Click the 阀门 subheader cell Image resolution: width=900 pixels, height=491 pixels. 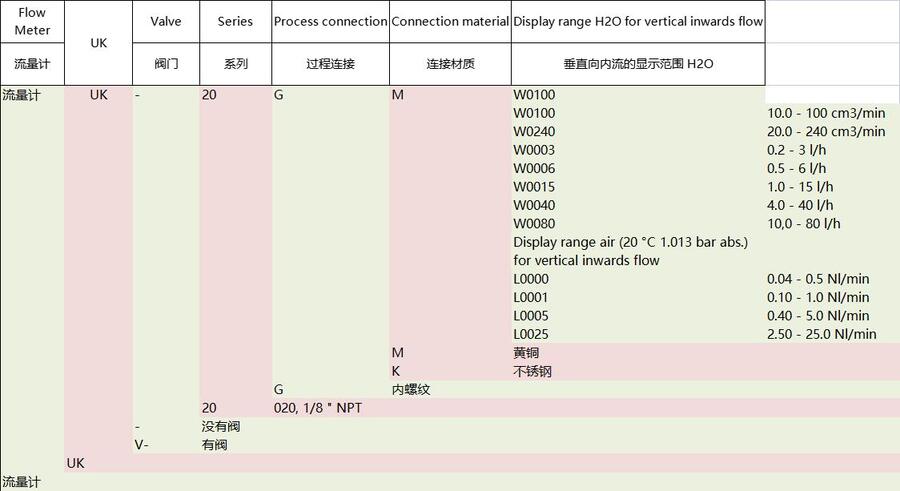tap(166, 64)
